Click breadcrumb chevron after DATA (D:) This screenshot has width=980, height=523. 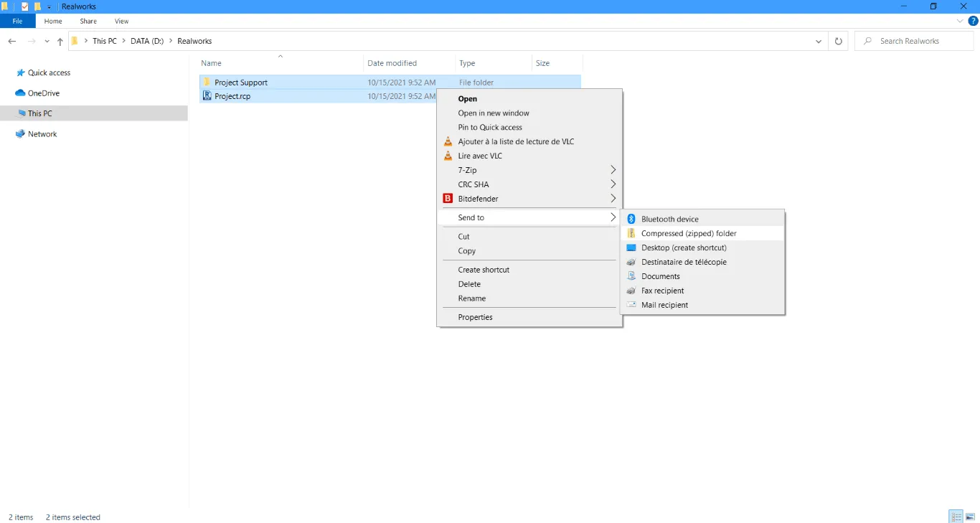171,41
